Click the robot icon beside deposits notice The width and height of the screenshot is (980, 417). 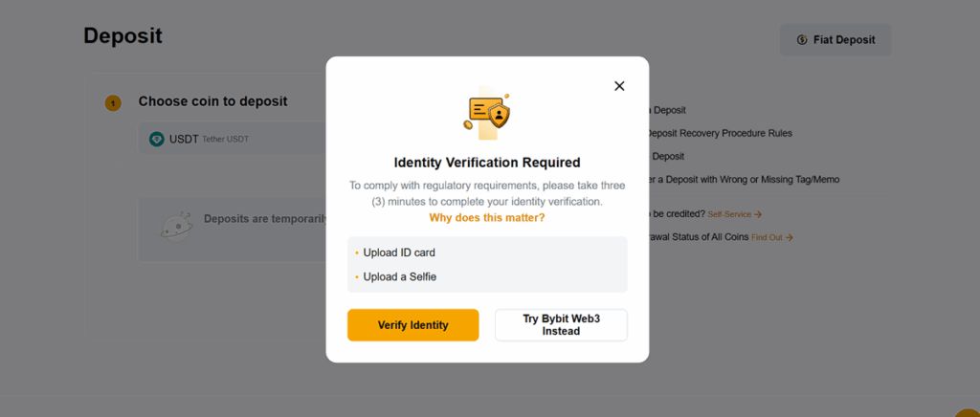click(175, 226)
